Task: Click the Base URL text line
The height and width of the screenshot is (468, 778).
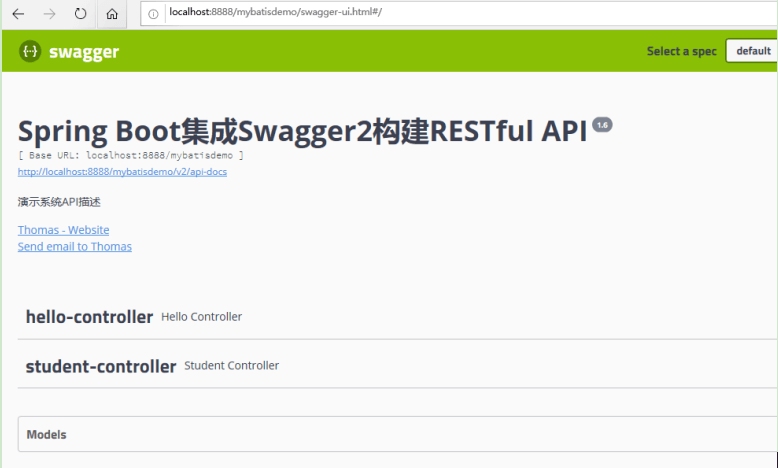Action: (x=131, y=155)
